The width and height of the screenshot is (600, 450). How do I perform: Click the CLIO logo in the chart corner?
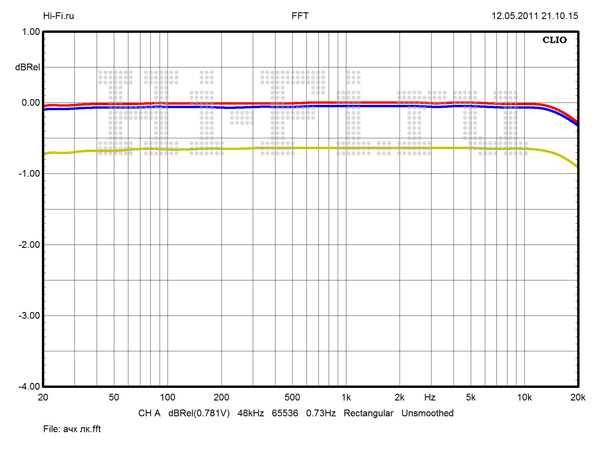coord(555,43)
